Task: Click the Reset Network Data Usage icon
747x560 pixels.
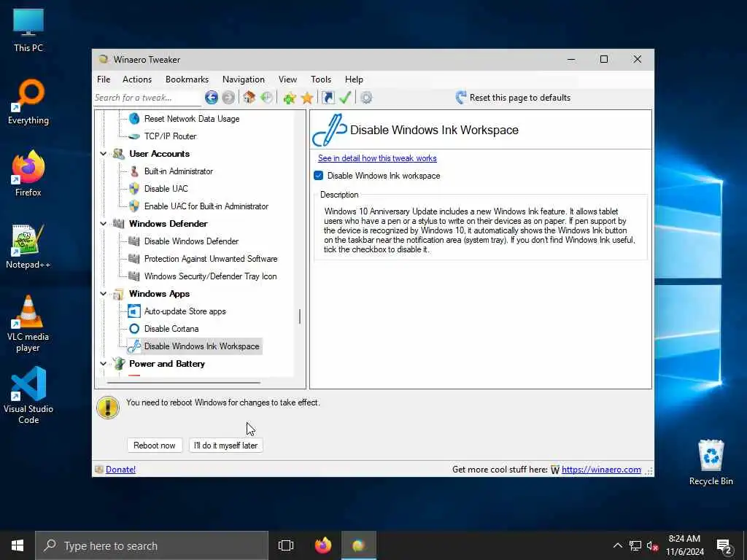Action: pyautogui.click(x=134, y=119)
